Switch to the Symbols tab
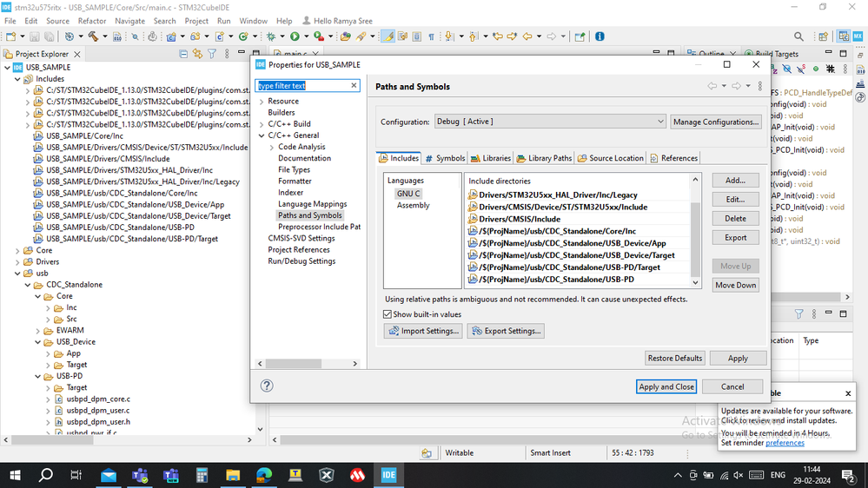The image size is (868, 488). pos(445,158)
